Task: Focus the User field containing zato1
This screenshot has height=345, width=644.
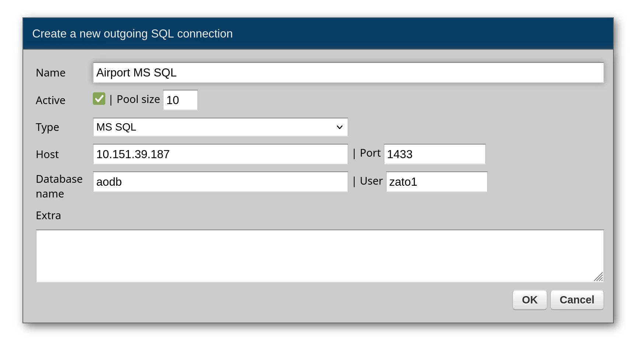Action: (x=436, y=182)
